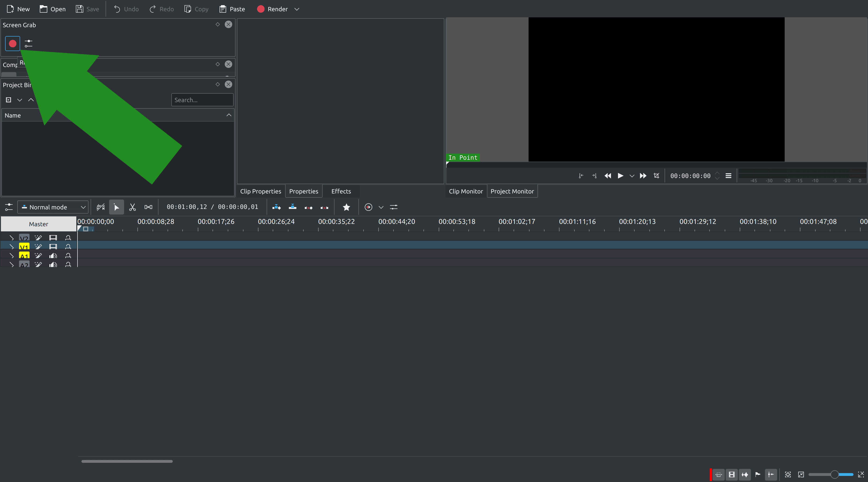This screenshot has height=482, width=868.
Task: Switch to Effects tab
Action: click(341, 191)
